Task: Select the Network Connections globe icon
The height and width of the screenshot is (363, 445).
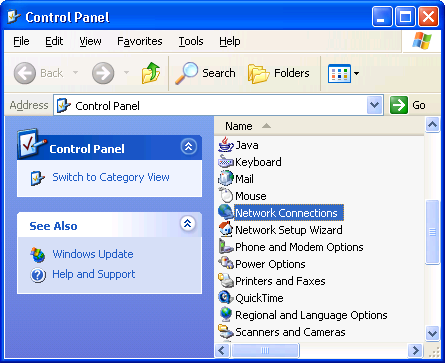Action: [226, 213]
